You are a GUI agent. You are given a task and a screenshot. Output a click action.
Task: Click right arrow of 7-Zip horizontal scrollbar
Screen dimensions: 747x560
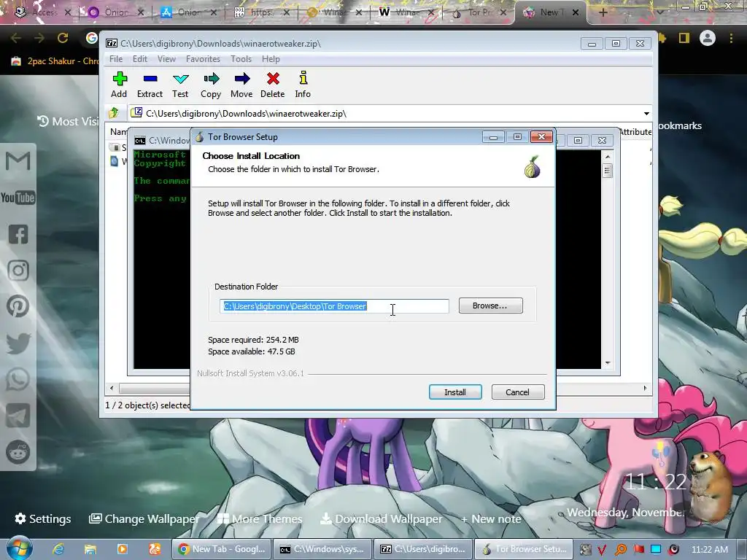pos(645,388)
